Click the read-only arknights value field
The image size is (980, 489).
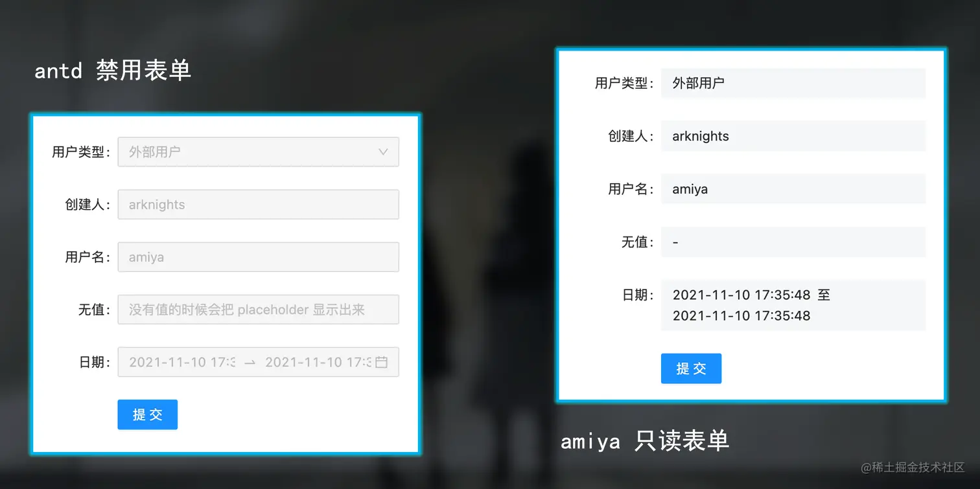click(x=793, y=136)
